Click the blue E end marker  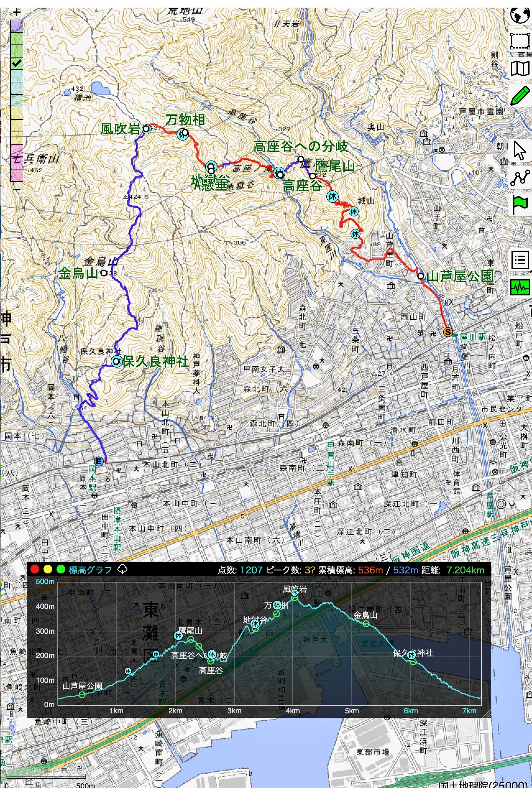(99, 461)
